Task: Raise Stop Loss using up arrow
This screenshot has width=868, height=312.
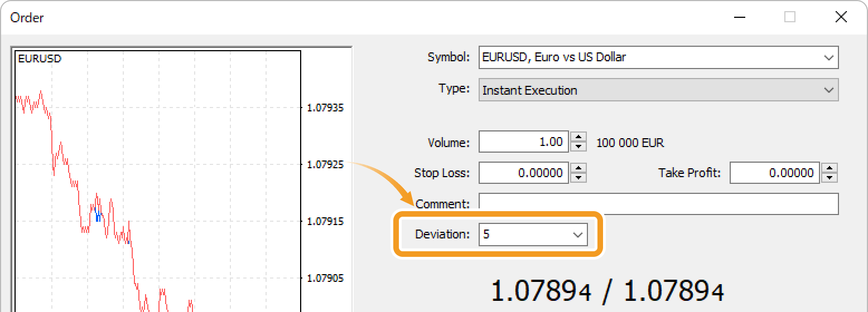Action: click(x=579, y=168)
